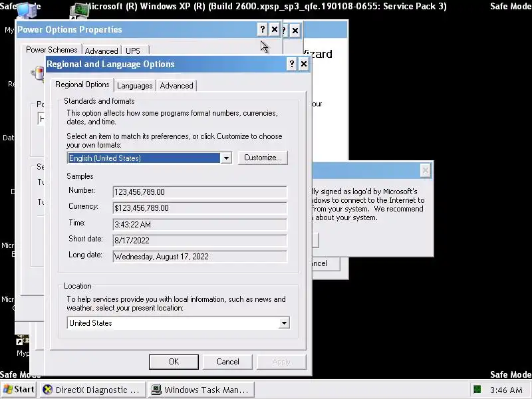Switch to DirectX Diagnostic taskbar item
Viewport: 532px width, 399px height.
pos(93,390)
